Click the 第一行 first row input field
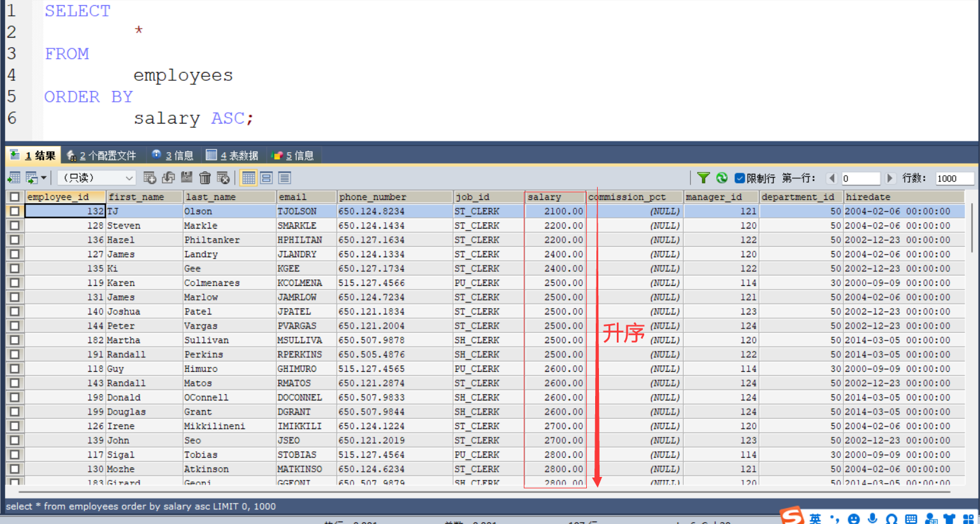Image resolution: width=980 pixels, height=524 pixels. (x=861, y=178)
